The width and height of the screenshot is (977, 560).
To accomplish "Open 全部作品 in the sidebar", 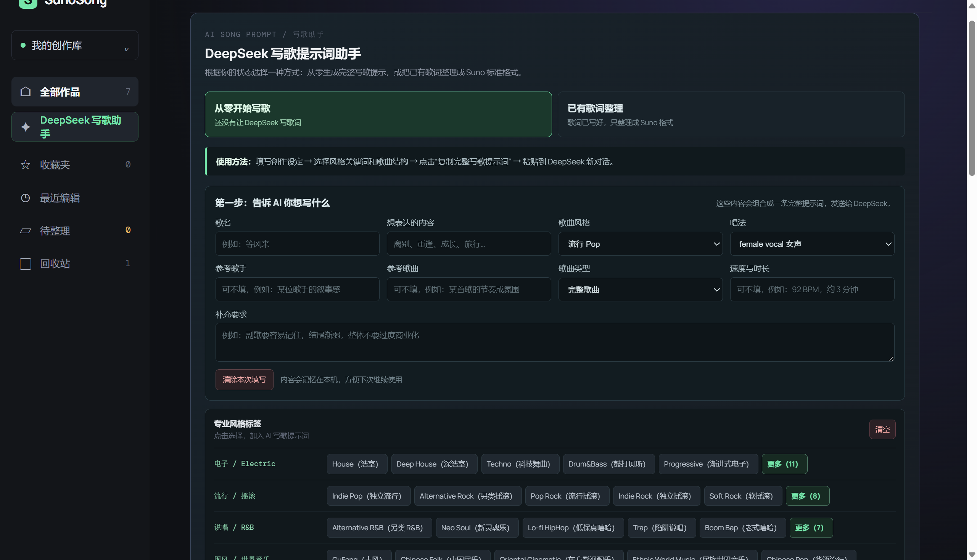I will click(x=75, y=92).
